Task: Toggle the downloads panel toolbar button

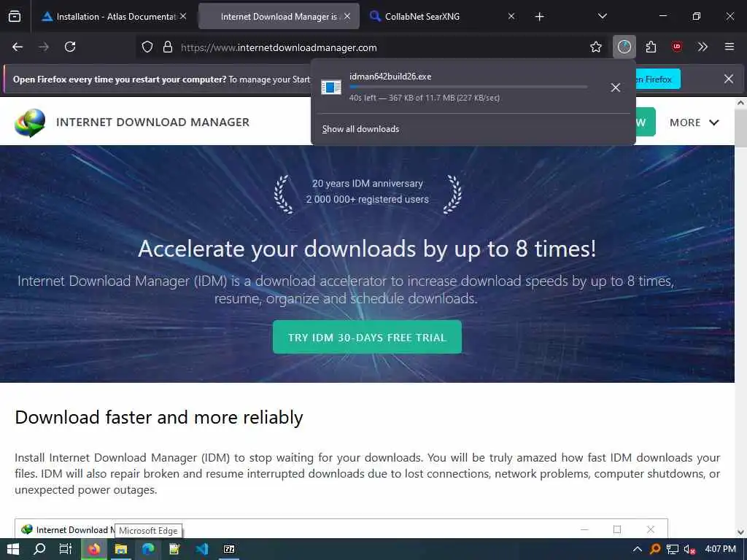Action: [624, 47]
